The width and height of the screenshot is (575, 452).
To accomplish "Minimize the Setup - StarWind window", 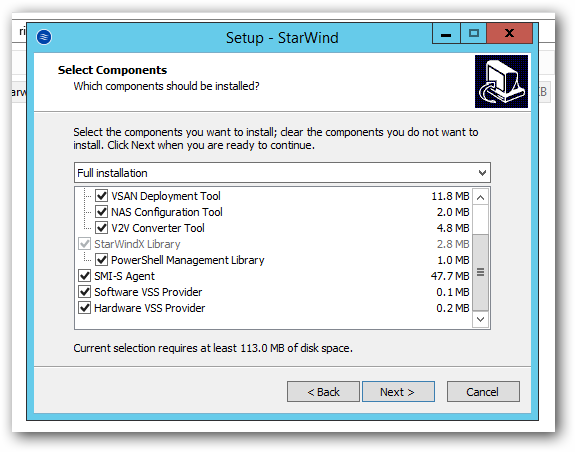I will [446, 34].
